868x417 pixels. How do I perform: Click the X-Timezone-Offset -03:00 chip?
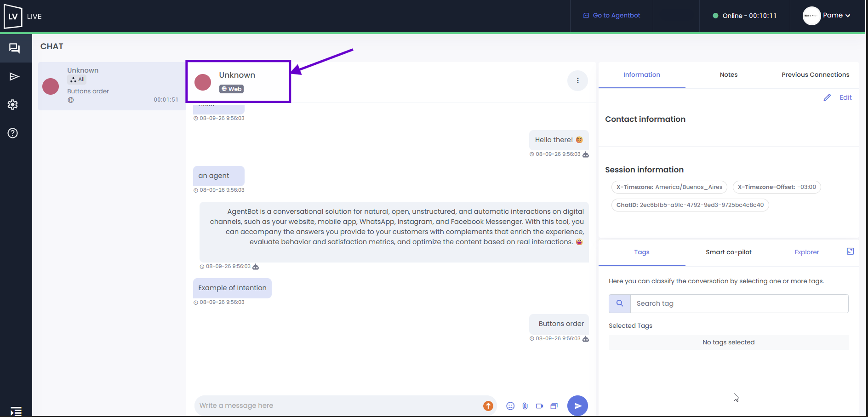(777, 187)
